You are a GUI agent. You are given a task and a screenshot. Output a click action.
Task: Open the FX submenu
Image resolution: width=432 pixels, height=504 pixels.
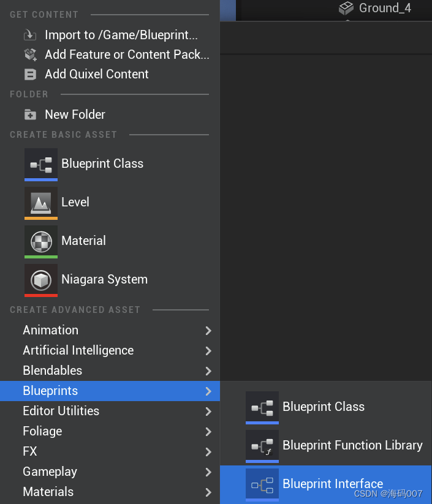(110, 451)
